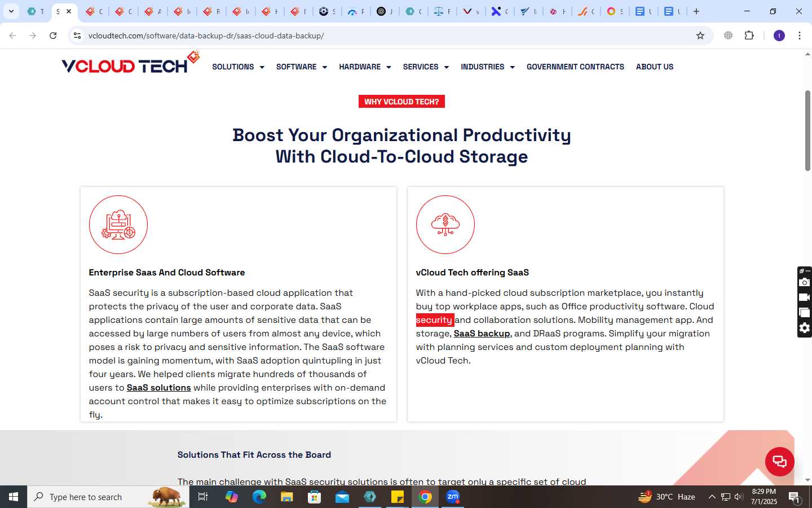Screen dimensions: 812x508
Task: Open the Chrome profile avatar
Action: [x=779, y=36]
